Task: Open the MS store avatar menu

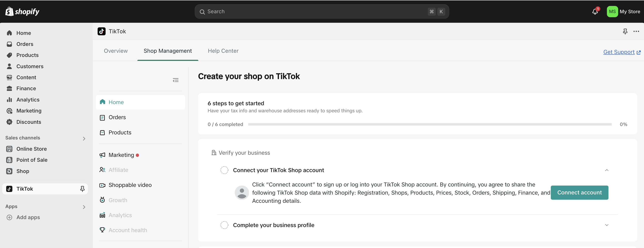Action: (x=612, y=11)
